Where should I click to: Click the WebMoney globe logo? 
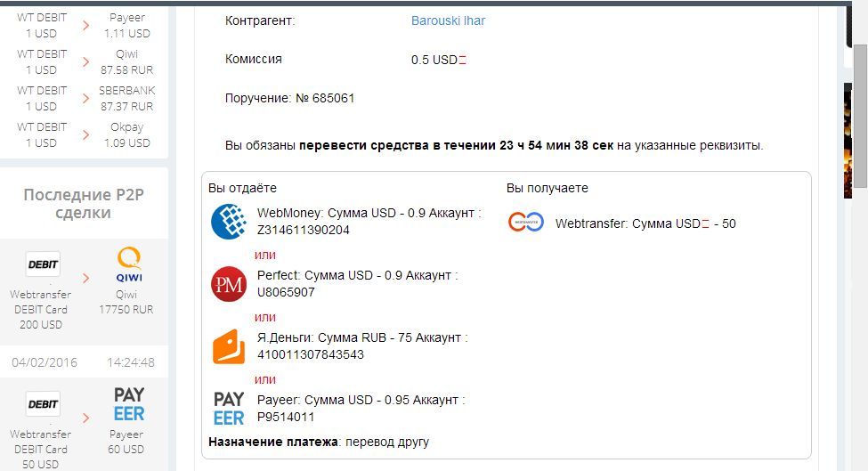click(x=228, y=222)
